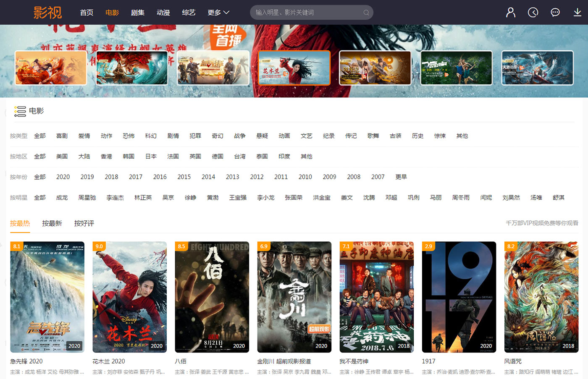The image size is (588, 379).
Task: Click the search keywords input field
Action: (307, 13)
